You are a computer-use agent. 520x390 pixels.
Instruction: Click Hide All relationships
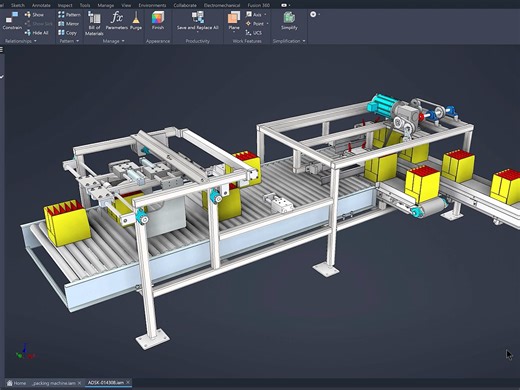37,33
